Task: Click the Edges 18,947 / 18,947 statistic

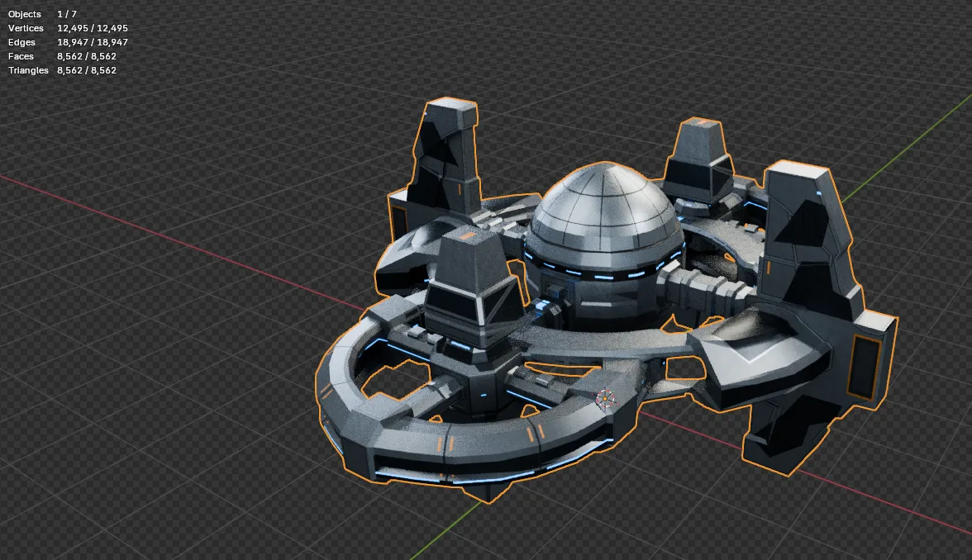Action: click(68, 42)
